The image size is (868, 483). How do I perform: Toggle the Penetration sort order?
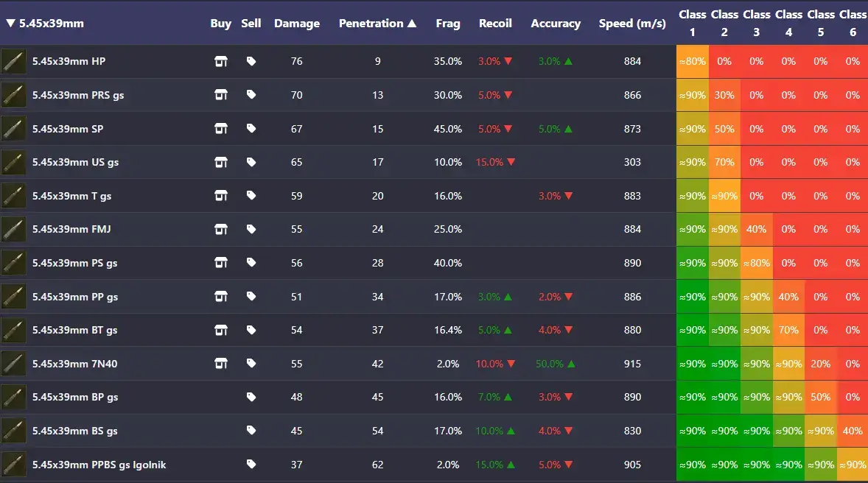tap(377, 23)
